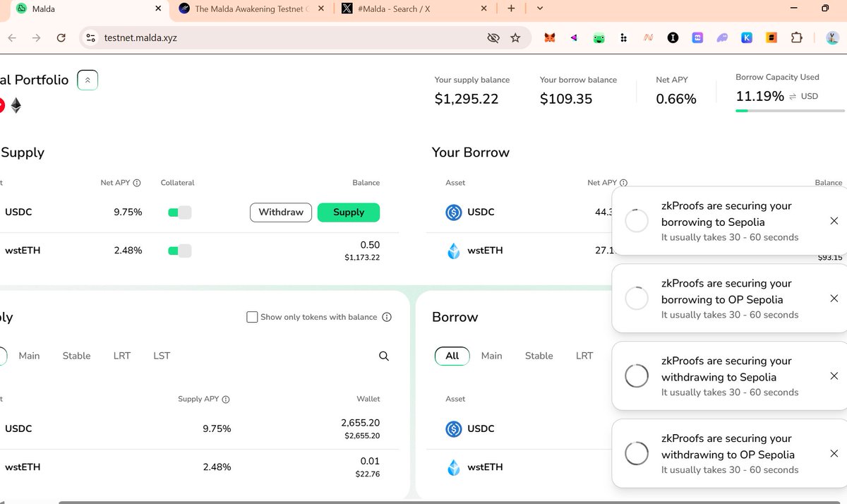Click the Withdraw button for USDC
Viewport: 847px width, 504px height.
[x=281, y=212]
